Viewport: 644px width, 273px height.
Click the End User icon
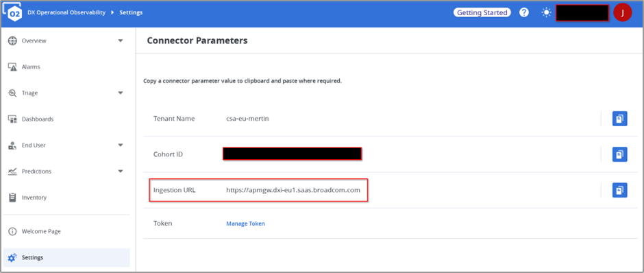[x=12, y=145]
